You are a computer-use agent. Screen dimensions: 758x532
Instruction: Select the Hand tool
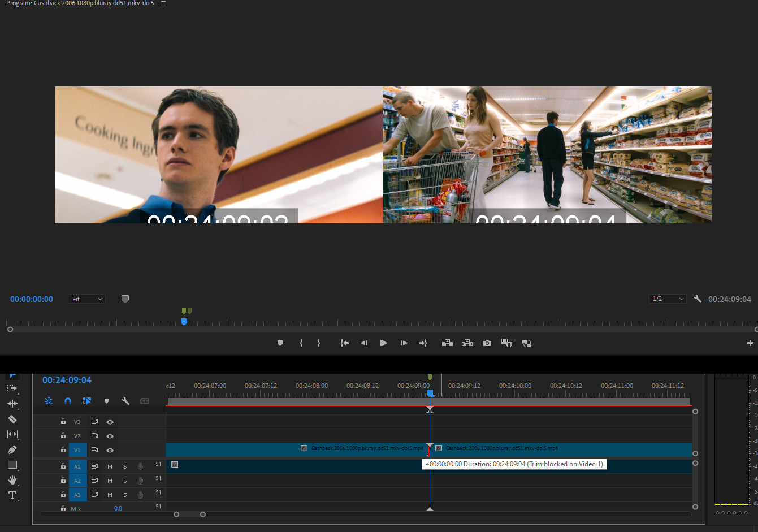(x=12, y=480)
